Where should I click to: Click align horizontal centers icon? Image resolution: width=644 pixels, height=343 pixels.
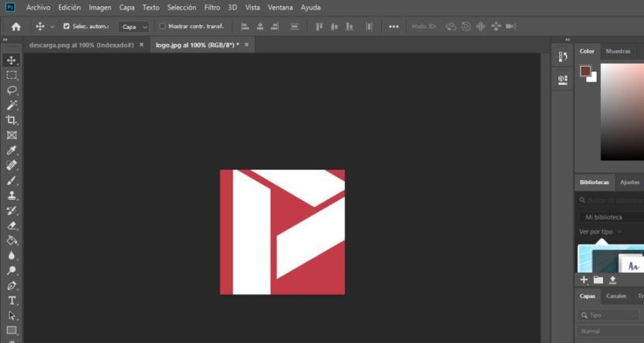click(x=260, y=27)
